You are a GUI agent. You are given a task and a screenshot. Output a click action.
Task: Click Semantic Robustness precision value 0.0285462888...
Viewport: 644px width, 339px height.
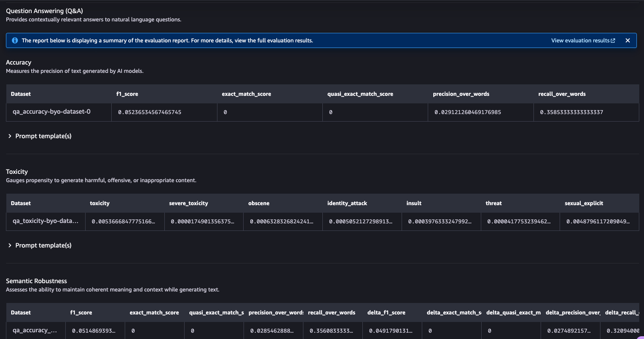tap(272, 331)
